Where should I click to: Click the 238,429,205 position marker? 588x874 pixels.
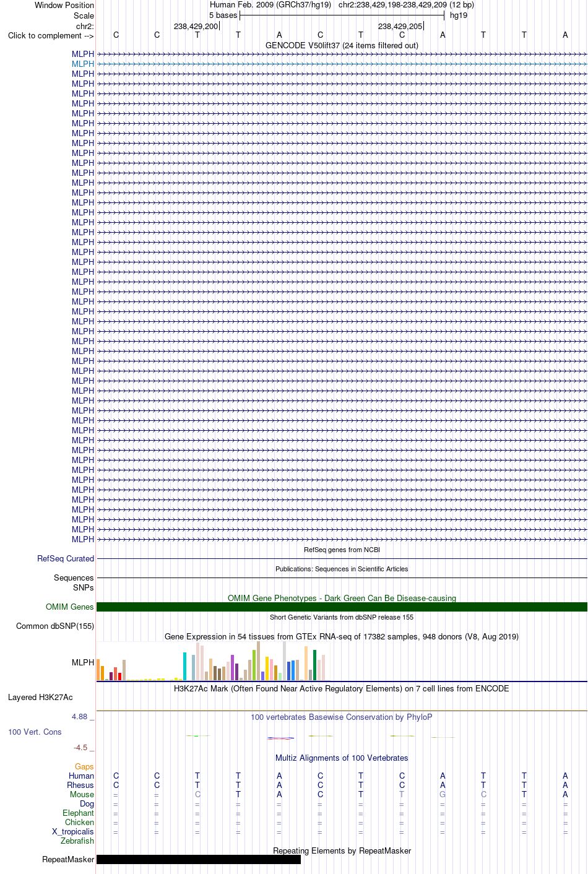coord(400,26)
